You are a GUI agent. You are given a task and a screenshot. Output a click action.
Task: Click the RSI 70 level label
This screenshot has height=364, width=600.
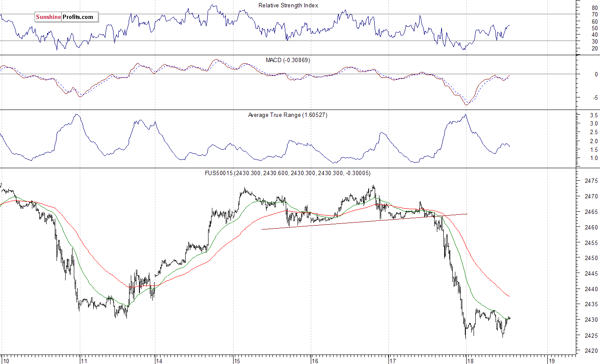(x=594, y=14)
